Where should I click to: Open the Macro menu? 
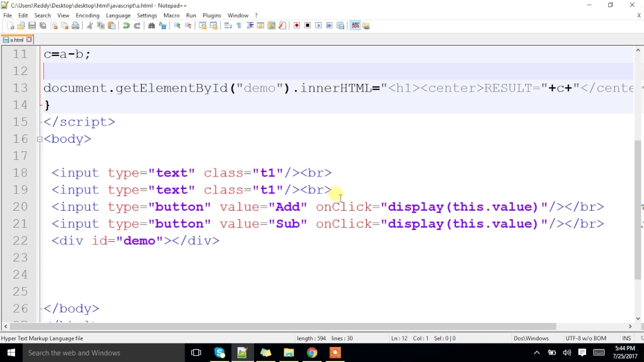172,16
